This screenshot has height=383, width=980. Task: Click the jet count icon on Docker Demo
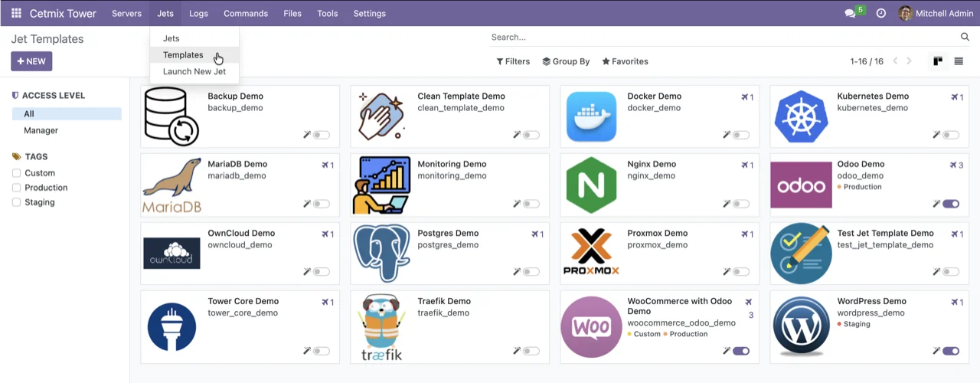(x=746, y=97)
